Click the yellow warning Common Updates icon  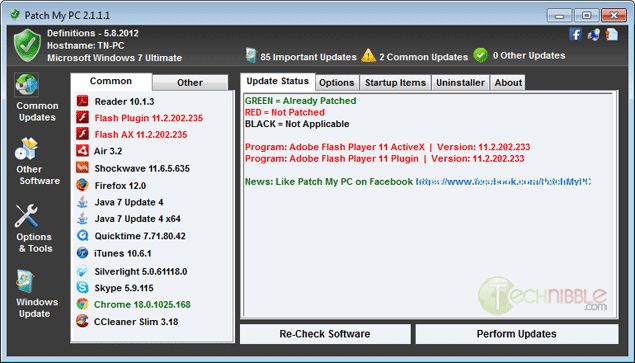point(368,56)
